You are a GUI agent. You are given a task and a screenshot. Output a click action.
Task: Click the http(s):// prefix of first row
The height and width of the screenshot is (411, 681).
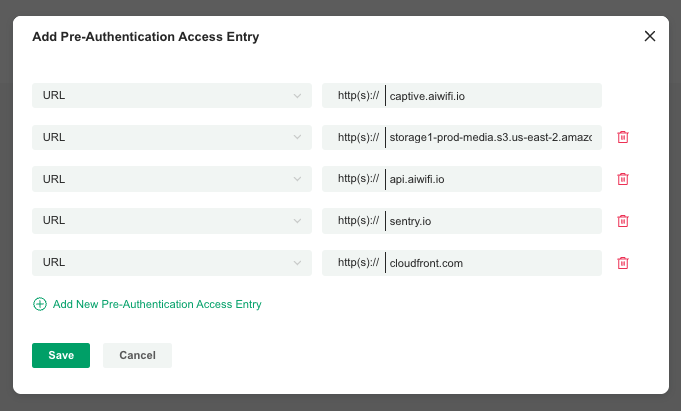(358, 96)
